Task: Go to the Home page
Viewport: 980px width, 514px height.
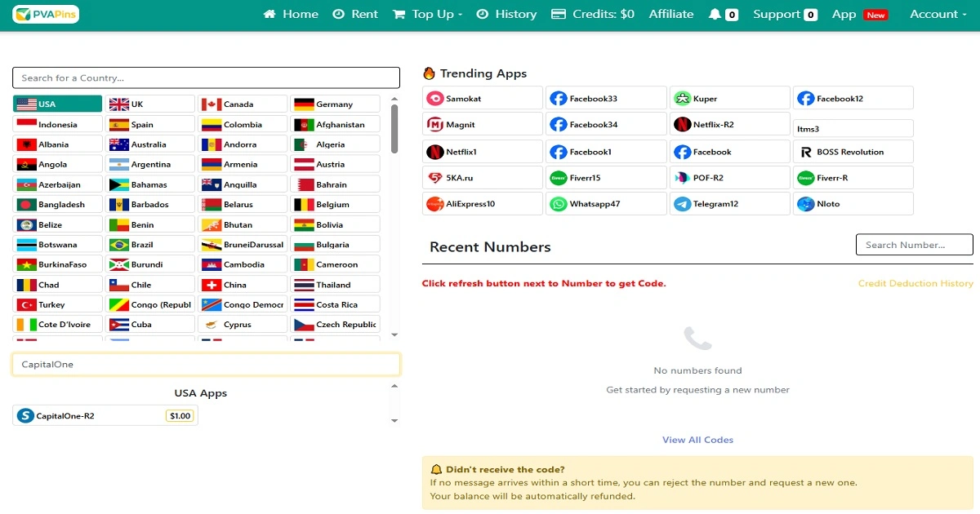Action: (x=291, y=14)
